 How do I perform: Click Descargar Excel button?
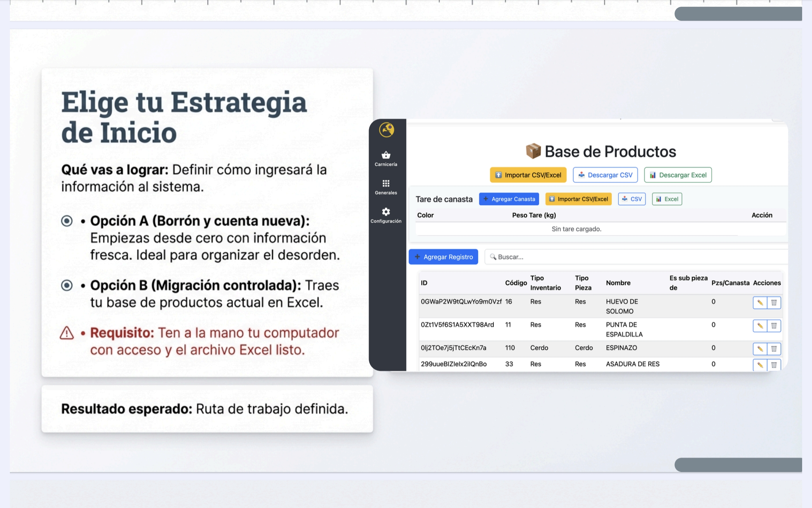678,175
